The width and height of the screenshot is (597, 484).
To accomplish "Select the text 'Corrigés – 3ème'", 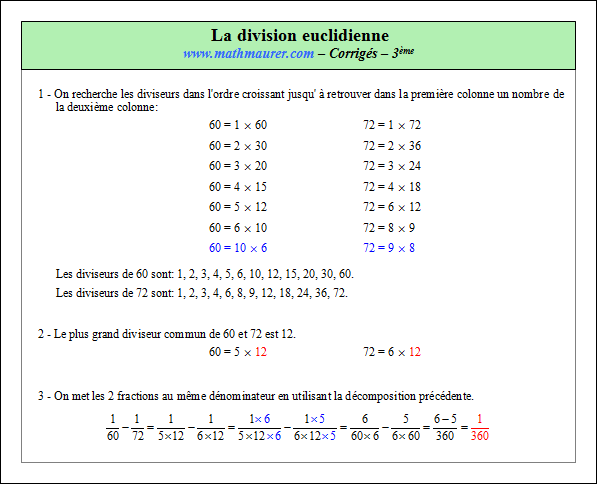I will click(x=372, y=53).
